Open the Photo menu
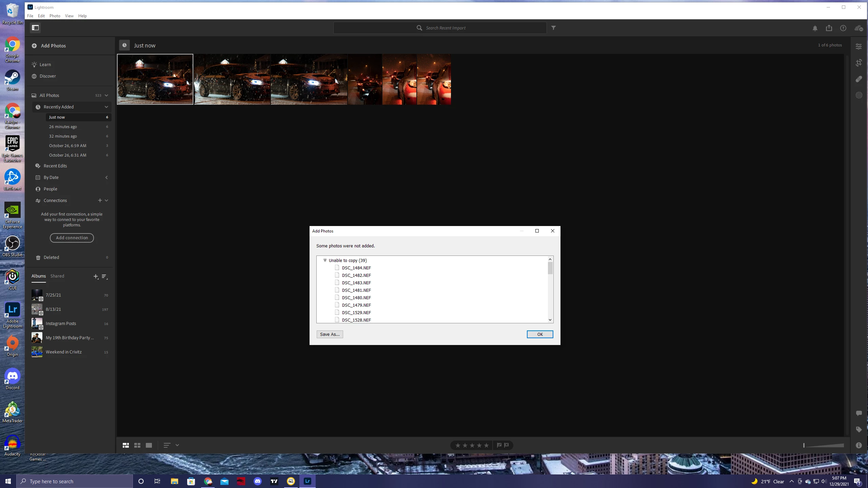 coord(55,16)
